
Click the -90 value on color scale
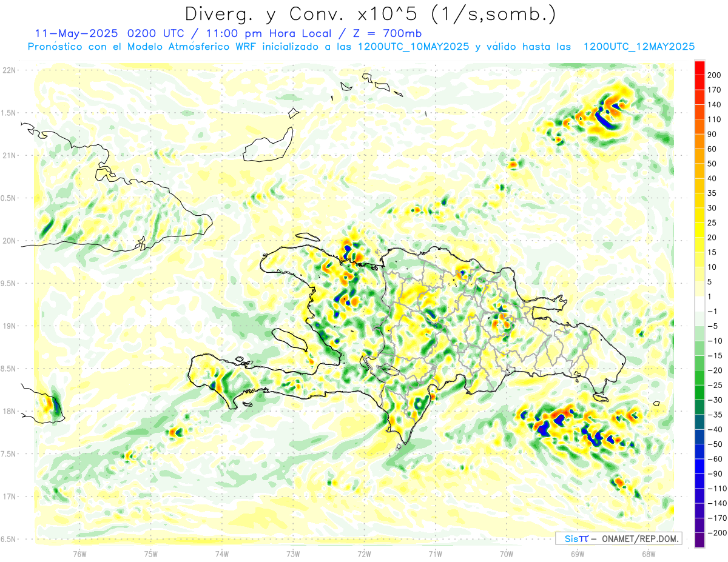click(714, 474)
